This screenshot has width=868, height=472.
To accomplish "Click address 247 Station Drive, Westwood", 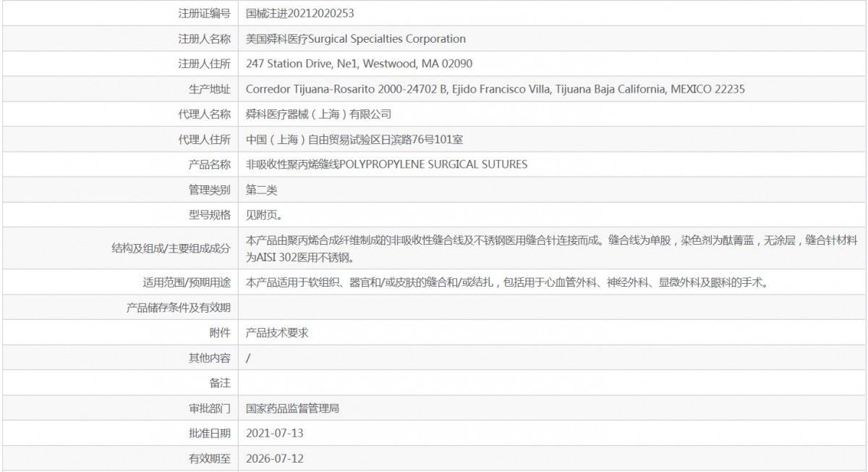I will click(359, 64).
